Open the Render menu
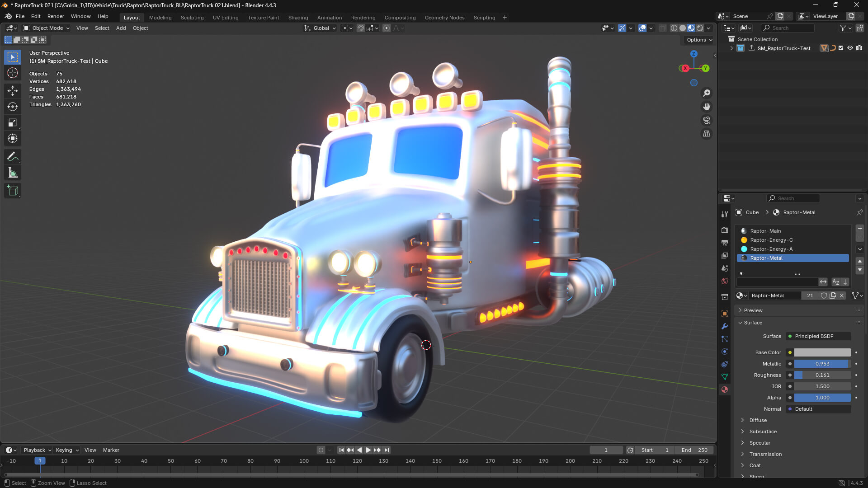Screen dimensions: 868x488 [56, 16]
